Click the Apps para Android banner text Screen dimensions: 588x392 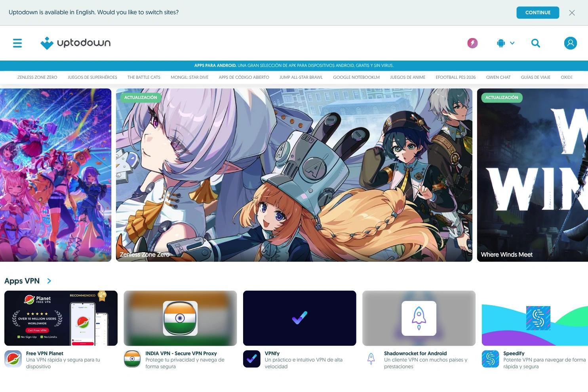tap(294, 66)
